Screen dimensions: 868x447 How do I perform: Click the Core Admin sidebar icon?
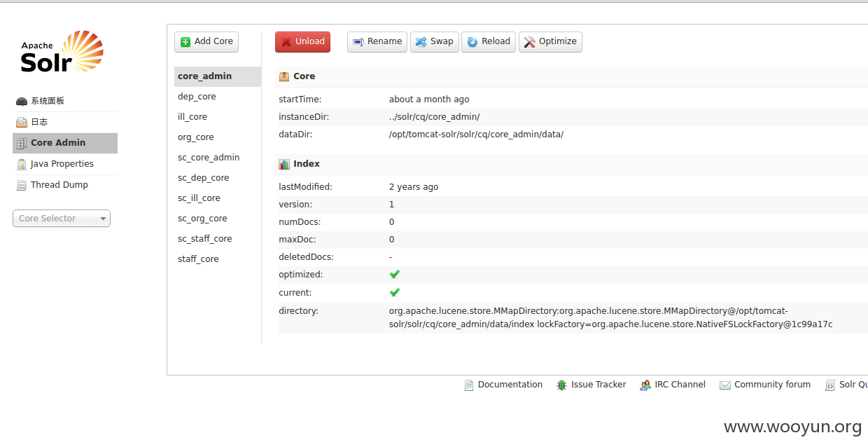22,144
